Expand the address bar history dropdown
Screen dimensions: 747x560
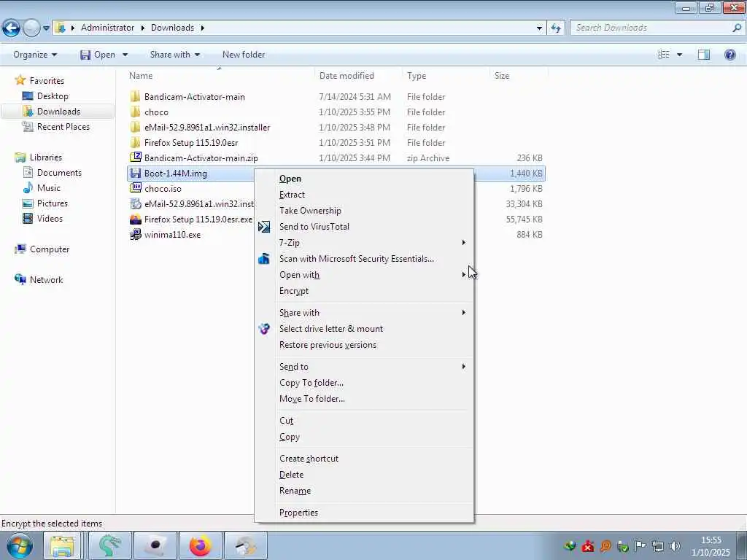(x=539, y=28)
